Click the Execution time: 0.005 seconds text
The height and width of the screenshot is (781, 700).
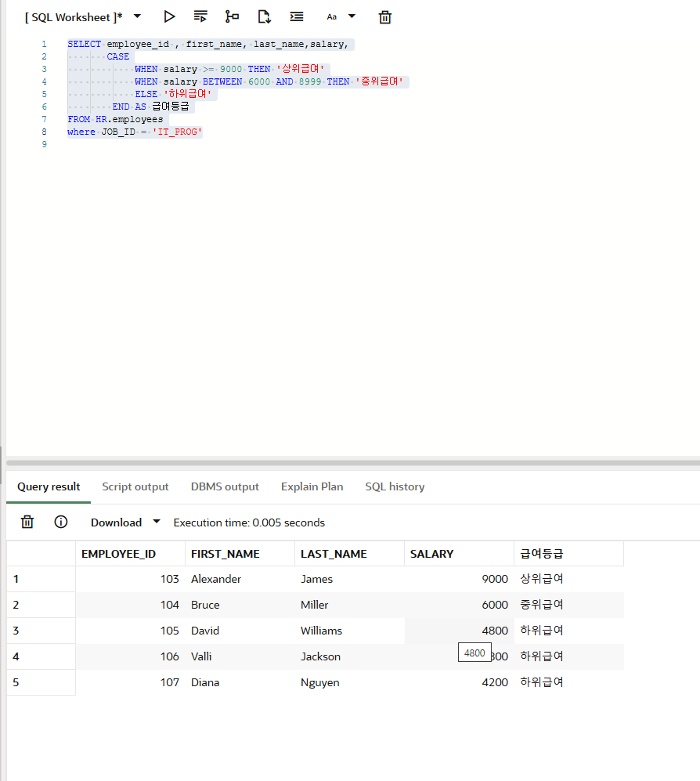249,522
